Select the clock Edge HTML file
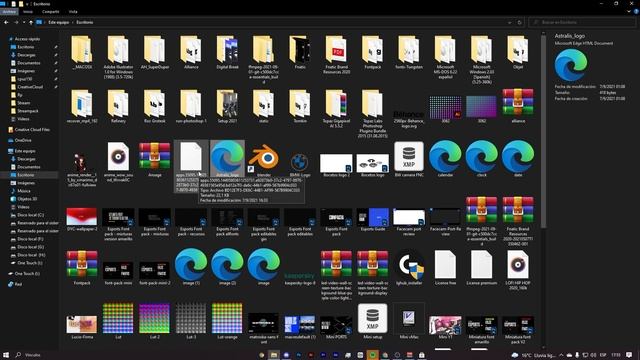This screenshot has height=360, width=640. pos(482,157)
